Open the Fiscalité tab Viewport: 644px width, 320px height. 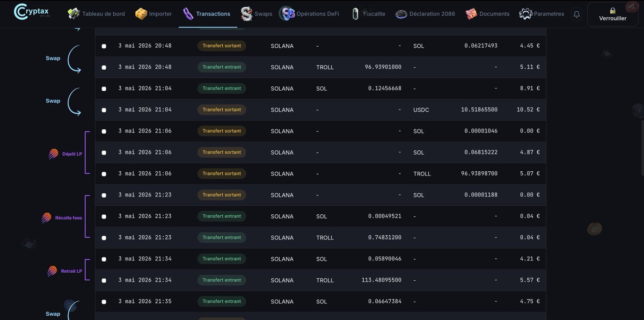[x=368, y=13]
